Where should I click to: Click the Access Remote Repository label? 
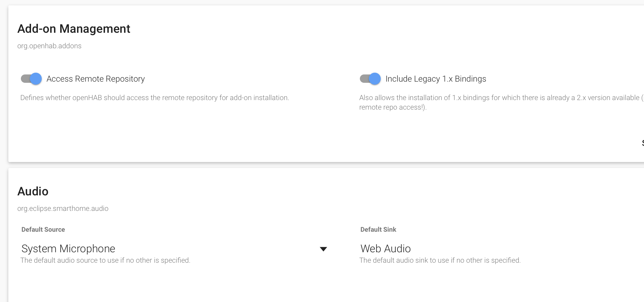pyautogui.click(x=95, y=79)
